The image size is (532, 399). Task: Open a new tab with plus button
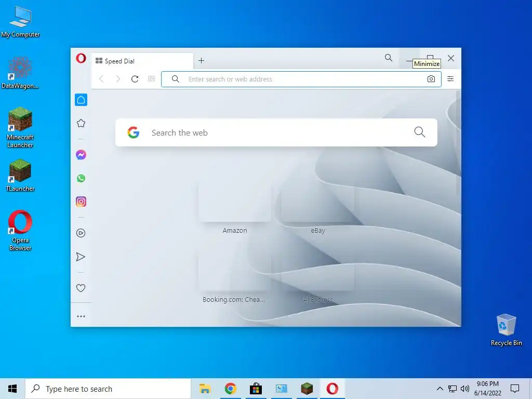[x=201, y=60]
